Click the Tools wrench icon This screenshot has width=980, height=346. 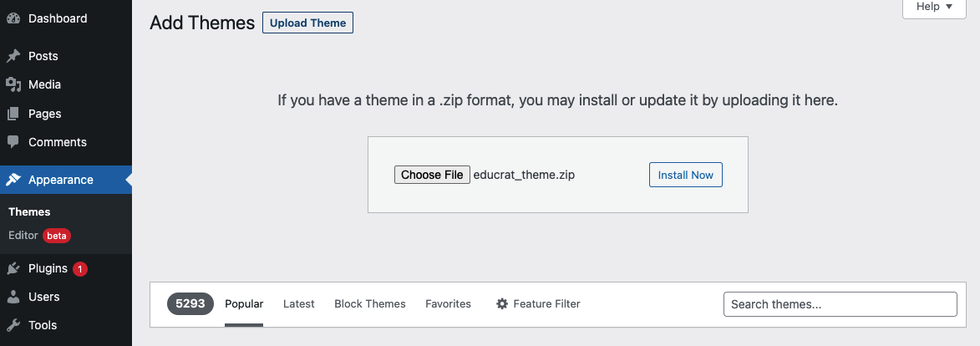tap(13, 325)
